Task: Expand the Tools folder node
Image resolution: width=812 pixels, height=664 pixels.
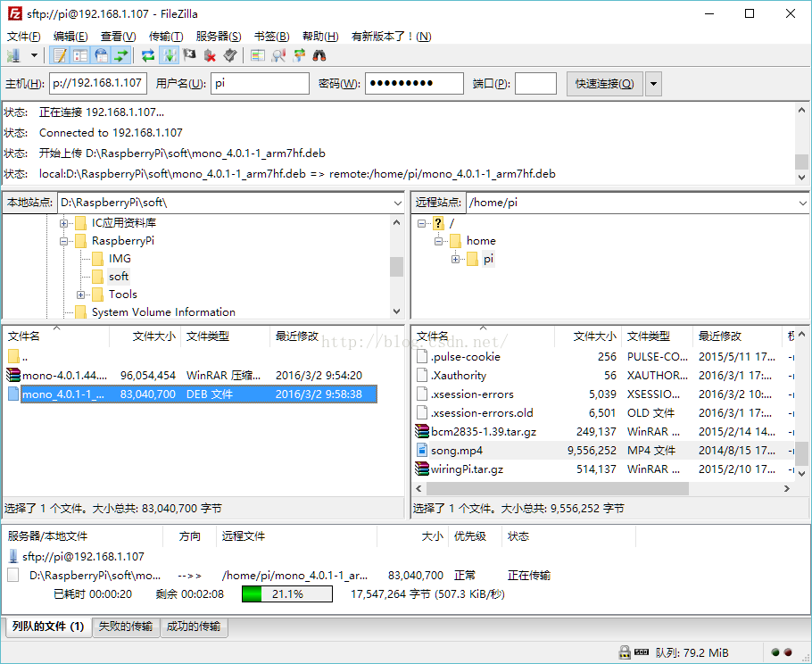Action: pyautogui.click(x=81, y=295)
